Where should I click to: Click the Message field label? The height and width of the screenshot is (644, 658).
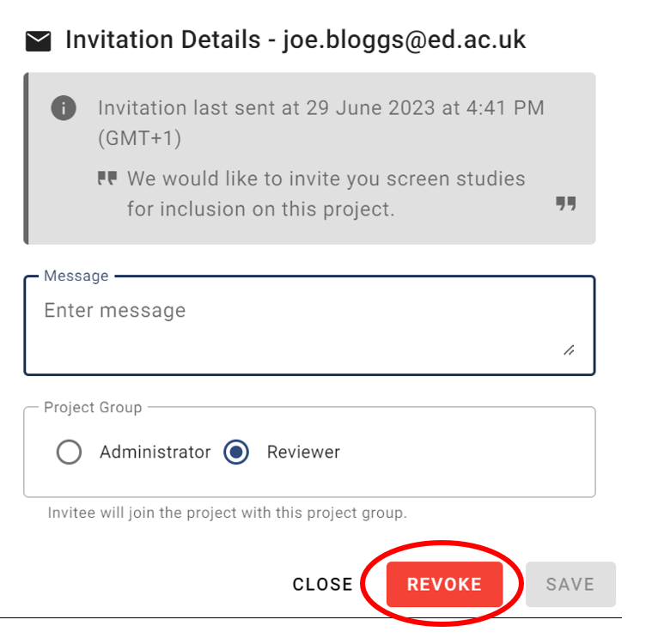point(76,276)
